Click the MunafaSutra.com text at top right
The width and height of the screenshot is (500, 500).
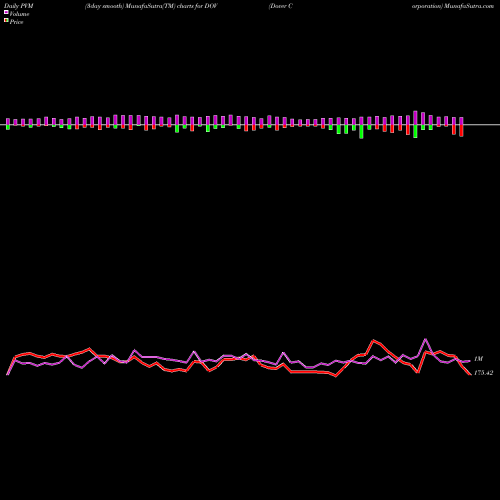click(x=469, y=6)
